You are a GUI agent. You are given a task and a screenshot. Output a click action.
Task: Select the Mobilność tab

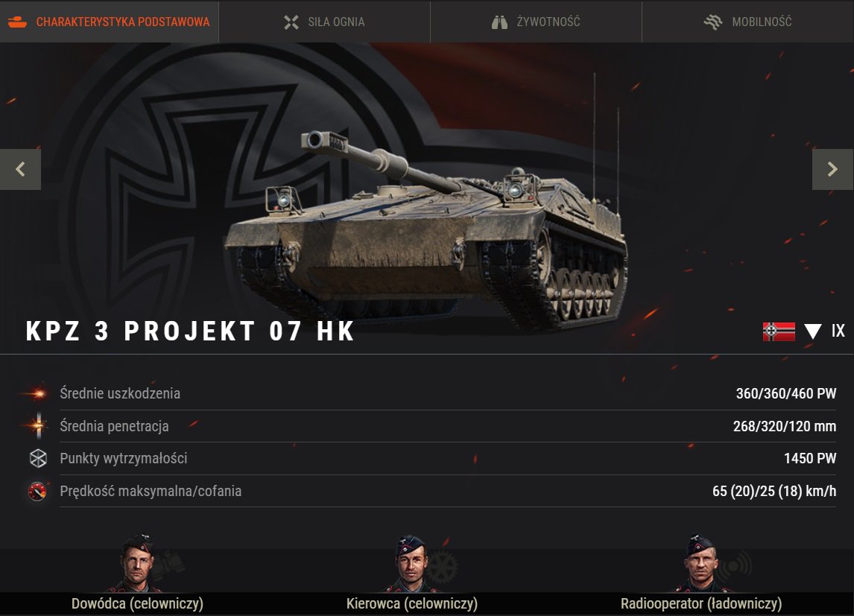point(747,22)
